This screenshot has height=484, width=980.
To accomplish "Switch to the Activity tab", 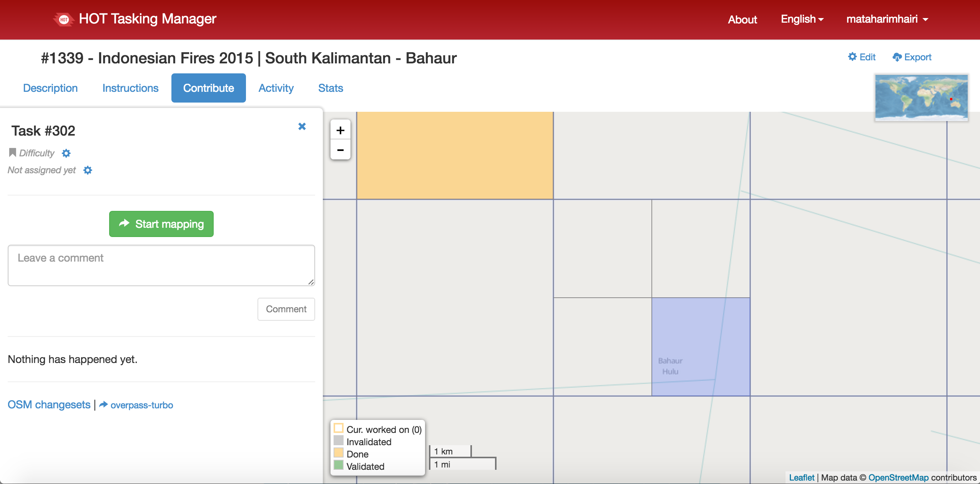I will [276, 88].
